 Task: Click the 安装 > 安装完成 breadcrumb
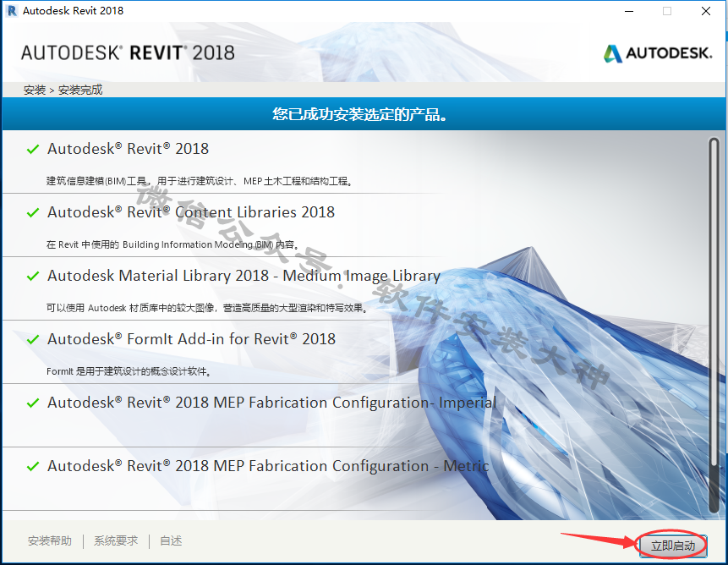point(63,90)
